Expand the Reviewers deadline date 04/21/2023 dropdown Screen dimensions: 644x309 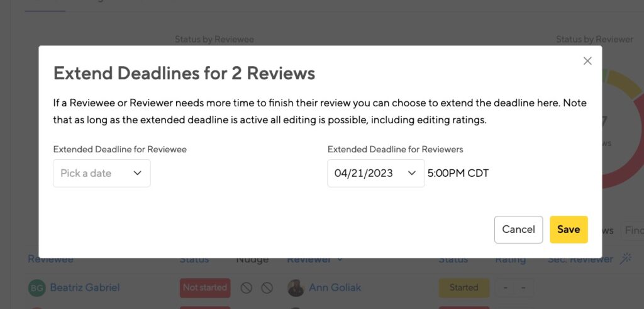pyautogui.click(x=376, y=174)
